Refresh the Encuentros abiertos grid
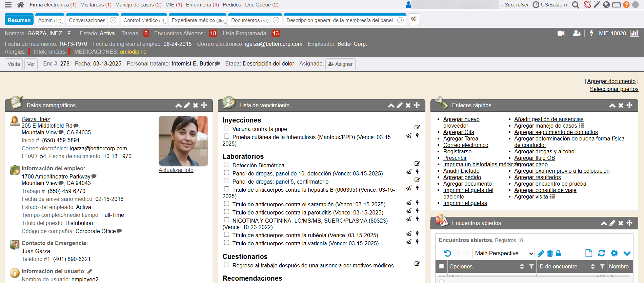Image resolution: width=644 pixels, height=283 pixels. 601,253
